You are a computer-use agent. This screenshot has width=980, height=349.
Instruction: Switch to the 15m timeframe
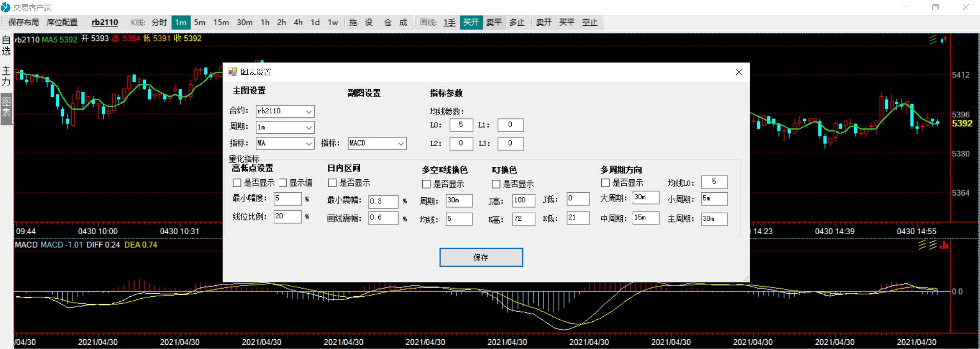[221, 23]
